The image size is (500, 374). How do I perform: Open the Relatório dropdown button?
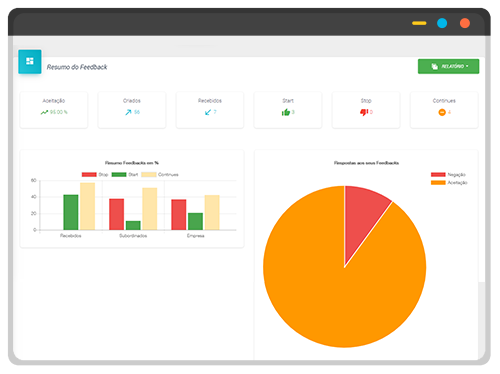click(x=448, y=66)
